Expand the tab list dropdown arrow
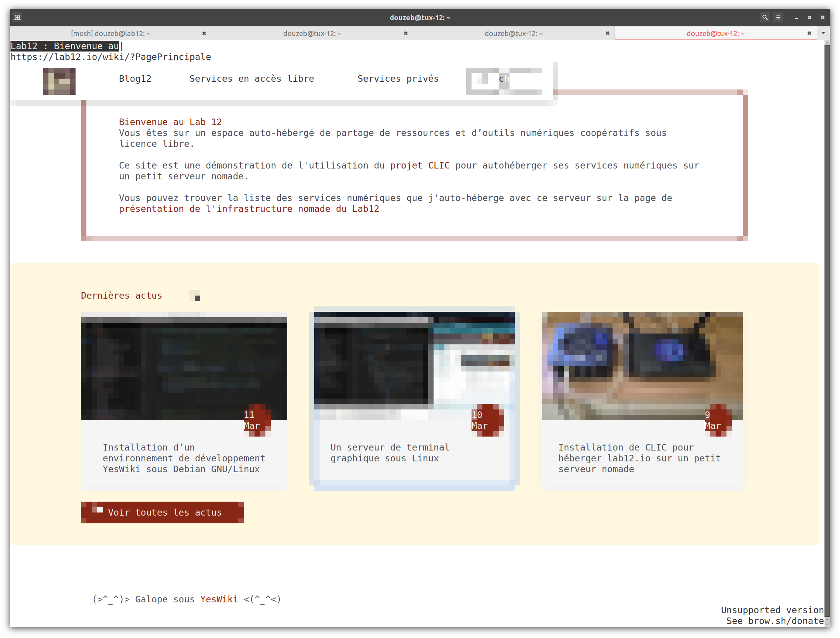Screen dimensions: 840x638 coord(823,33)
